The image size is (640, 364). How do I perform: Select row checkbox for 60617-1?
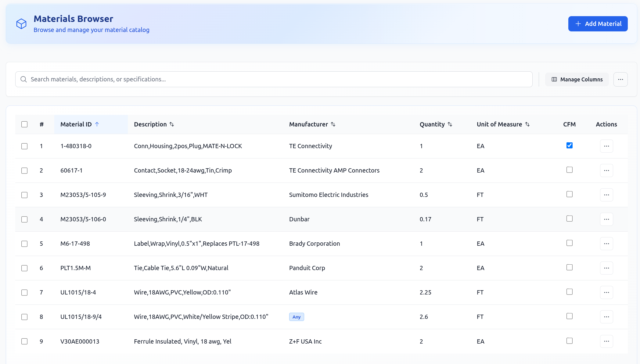[x=24, y=171]
